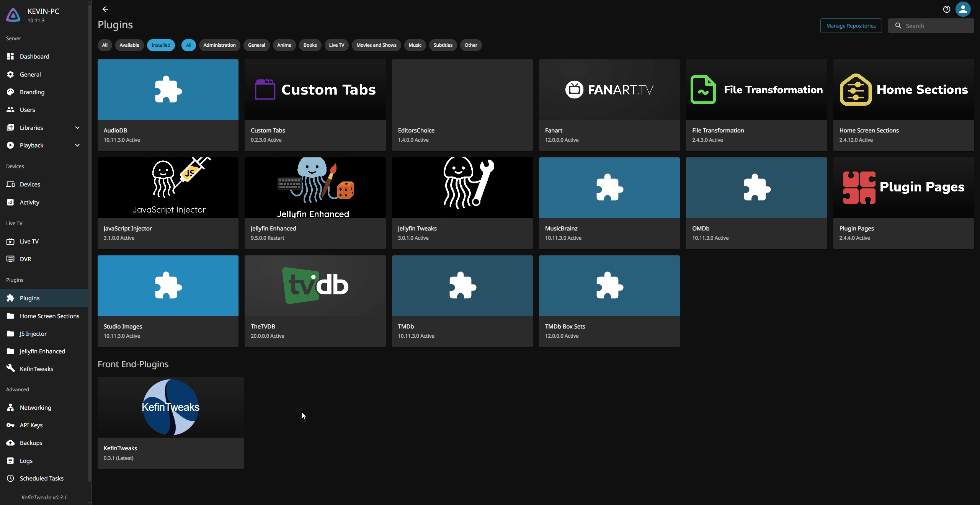Click the Home Screen Sections folder icon
This screenshot has height=505, width=980.
pyautogui.click(x=10, y=316)
